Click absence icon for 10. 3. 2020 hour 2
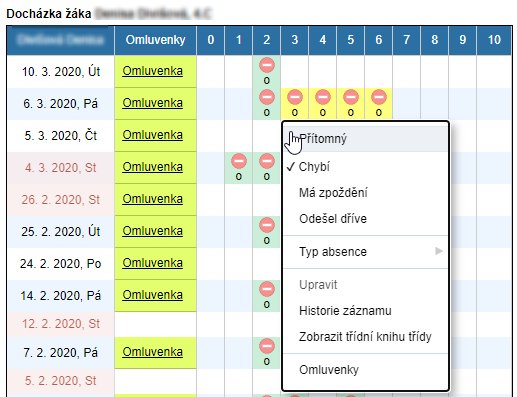The image size is (517, 397). pyautogui.click(x=267, y=65)
